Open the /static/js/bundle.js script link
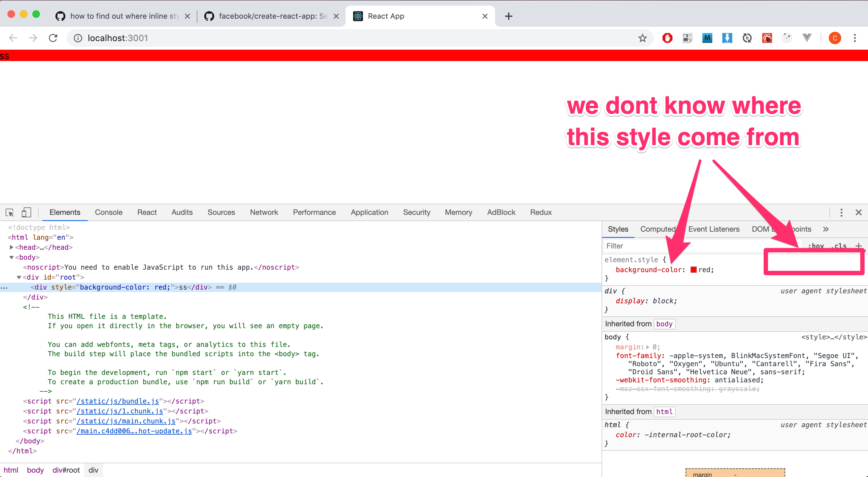Viewport: 868px width, 477px height. (118, 401)
